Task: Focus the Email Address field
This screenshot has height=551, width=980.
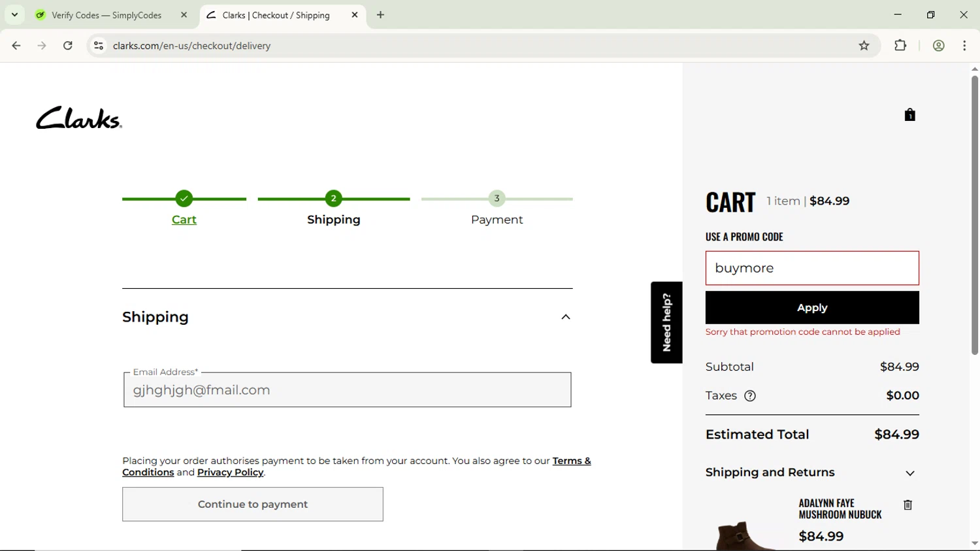Action: 347,390
